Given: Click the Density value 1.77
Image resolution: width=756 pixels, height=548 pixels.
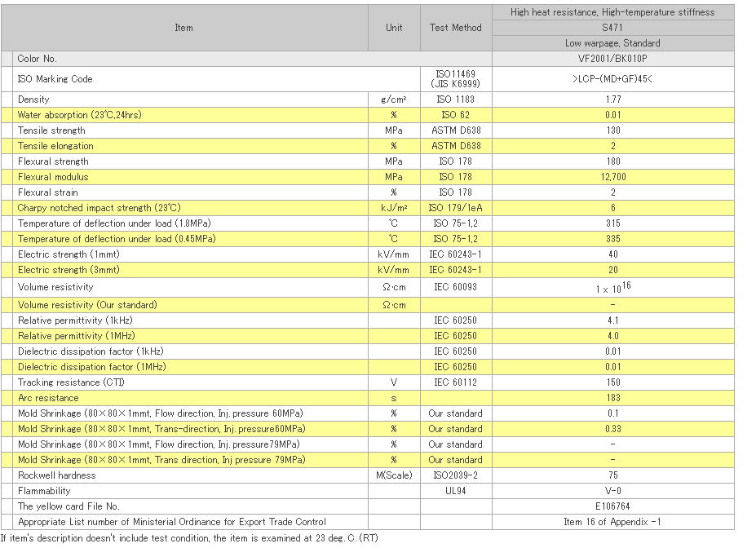Looking at the screenshot, I should pyautogui.click(x=612, y=99).
